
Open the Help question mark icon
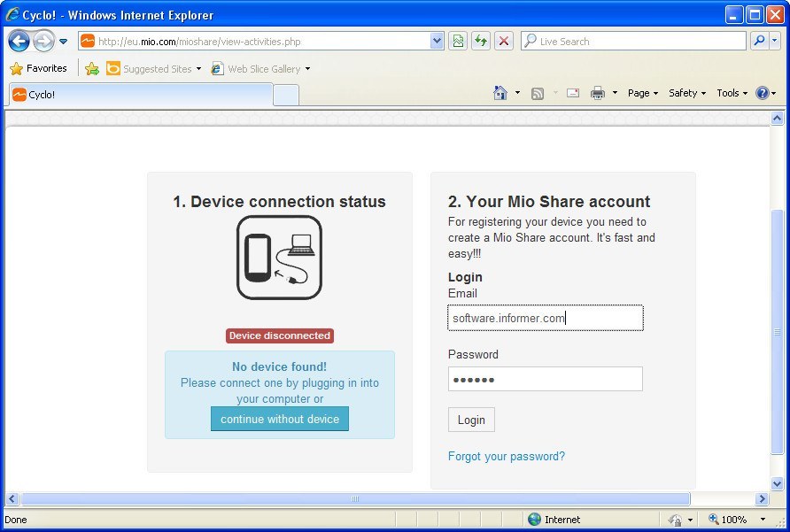pos(762,93)
